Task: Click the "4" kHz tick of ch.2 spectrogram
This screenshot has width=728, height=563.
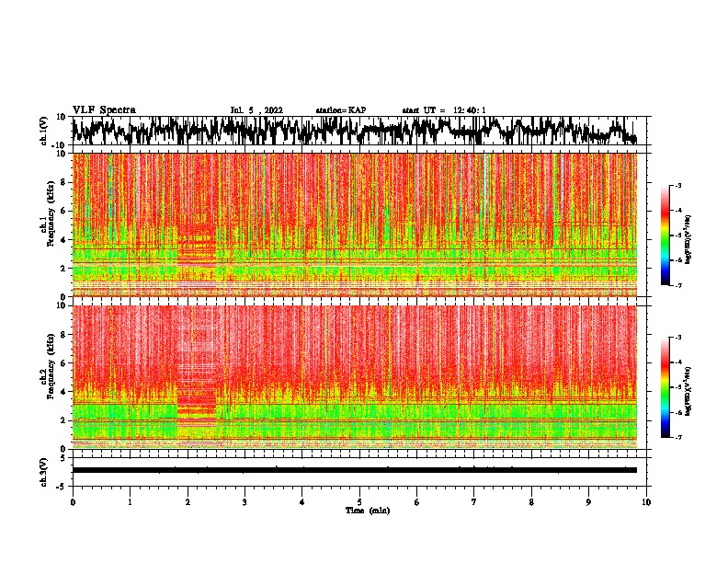Action: (x=65, y=392)
